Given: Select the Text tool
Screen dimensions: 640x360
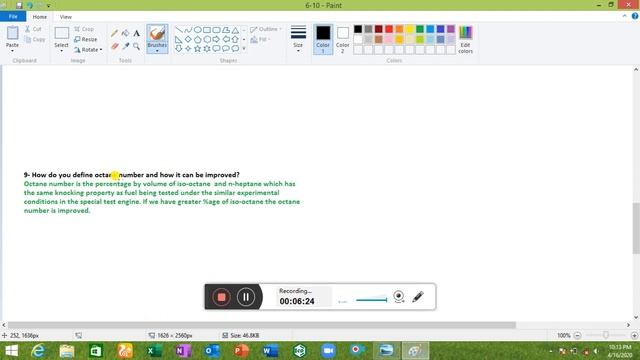Looking at the screenshot, I should (x=136, y=33).
